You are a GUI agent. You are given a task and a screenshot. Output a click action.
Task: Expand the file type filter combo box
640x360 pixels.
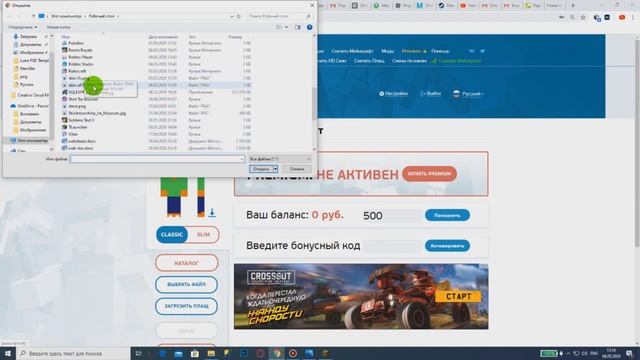pyautogui.click(x=280, y=159)
